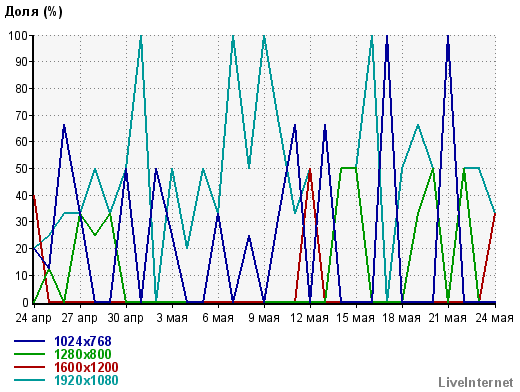Click the '30 апр' x-axis date label
The width and height of the screenshot is (520, 392).
pyautogui.click(x=125, y=318)
